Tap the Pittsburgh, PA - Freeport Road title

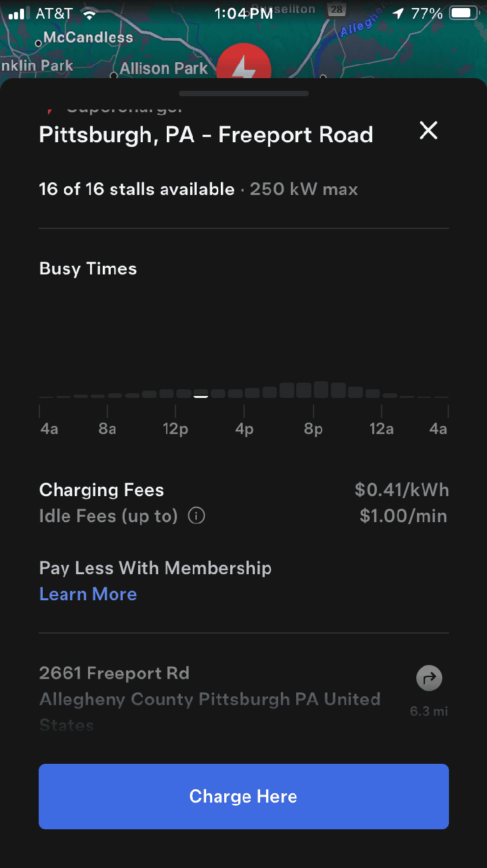click(x=205, y=135)
